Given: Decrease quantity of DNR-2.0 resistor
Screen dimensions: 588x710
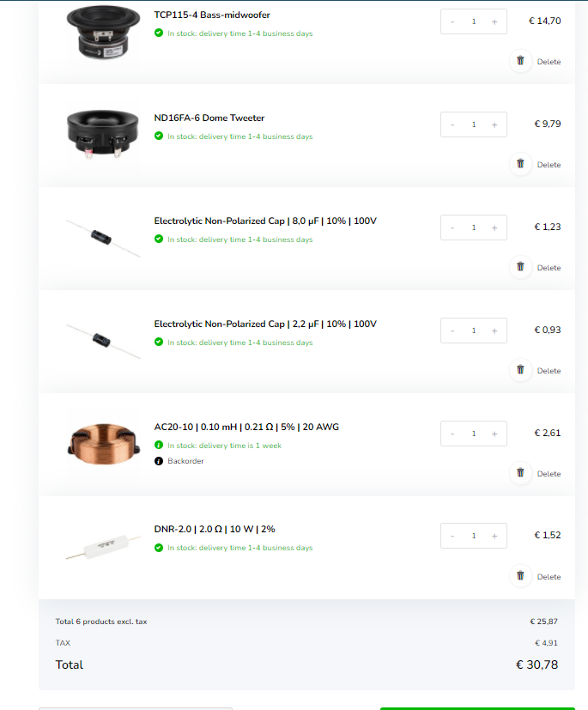Looking at the screenshot, I should pos(452,536).
